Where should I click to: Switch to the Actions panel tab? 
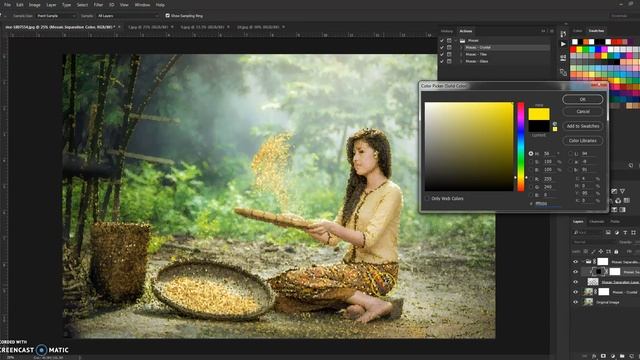tap(466, 31)
